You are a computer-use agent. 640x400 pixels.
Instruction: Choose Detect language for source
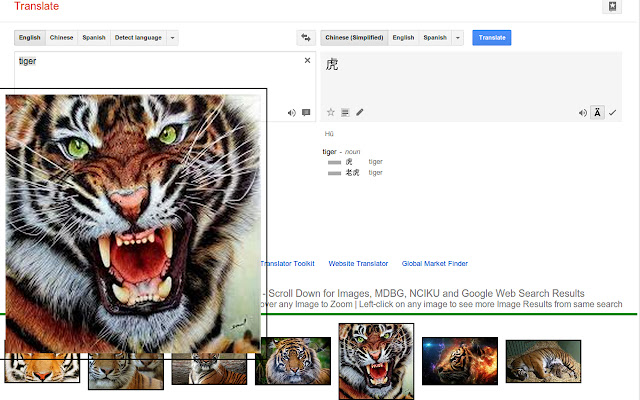[138, 38]
